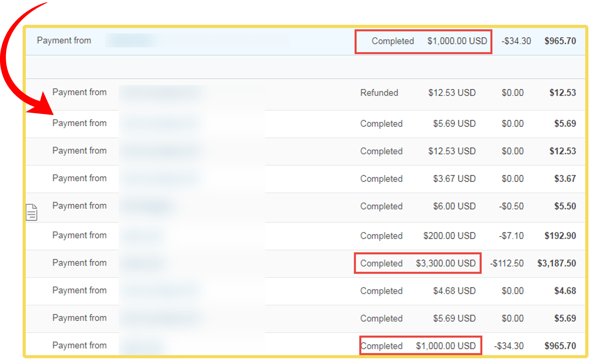Select the completed $12.53 USD payment row
Viewport: 611px width, 364px height.
tap(452, 151)
